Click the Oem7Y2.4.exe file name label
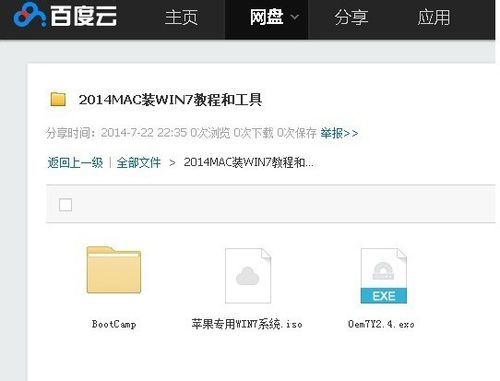This screenshot has width=500, height=381. (381, 324)
